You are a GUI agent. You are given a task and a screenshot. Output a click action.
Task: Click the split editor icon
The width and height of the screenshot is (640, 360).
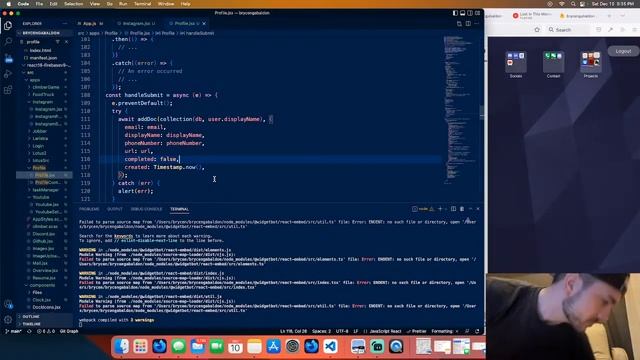pos(468,24)
